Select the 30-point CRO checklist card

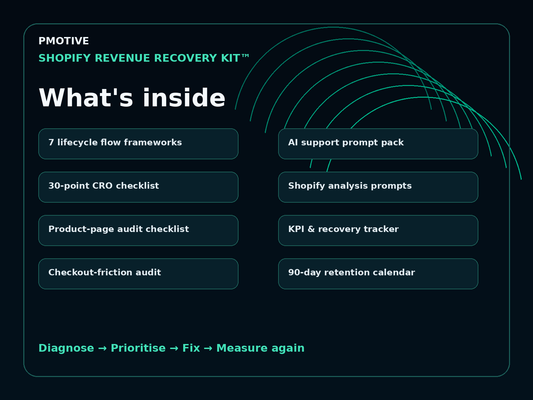[138, 187]
